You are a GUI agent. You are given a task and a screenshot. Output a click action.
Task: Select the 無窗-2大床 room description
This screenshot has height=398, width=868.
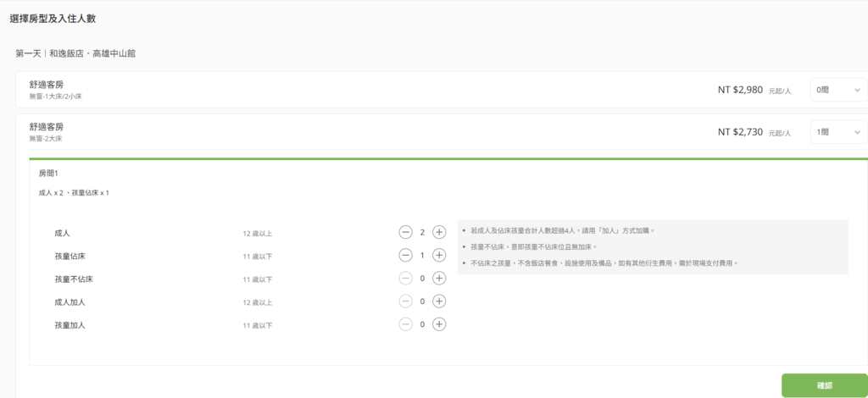(x=46, y=139)
